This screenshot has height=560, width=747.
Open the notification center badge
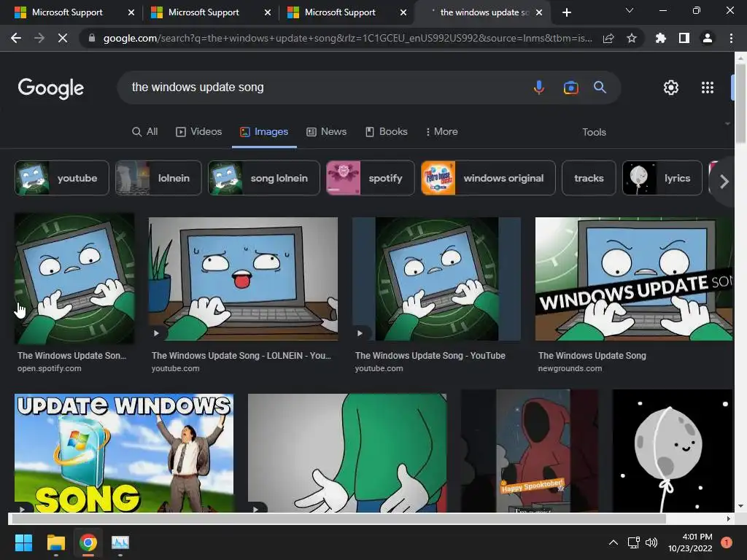[726, 542]
